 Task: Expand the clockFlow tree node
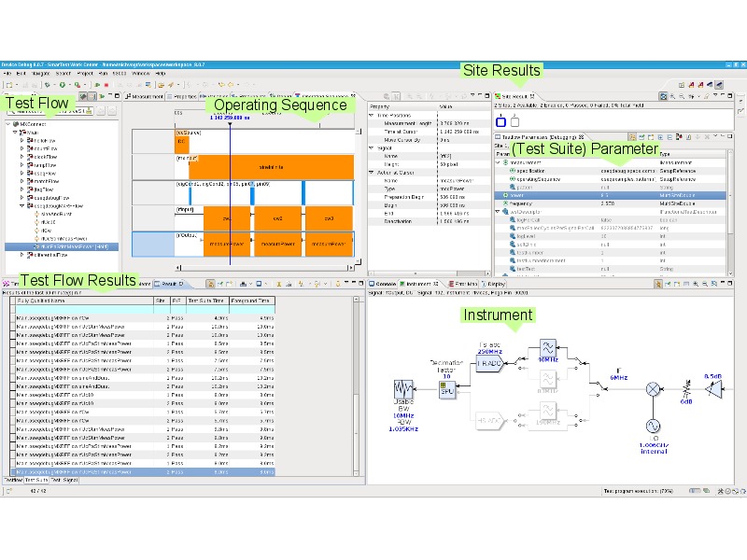coord(21,157)
